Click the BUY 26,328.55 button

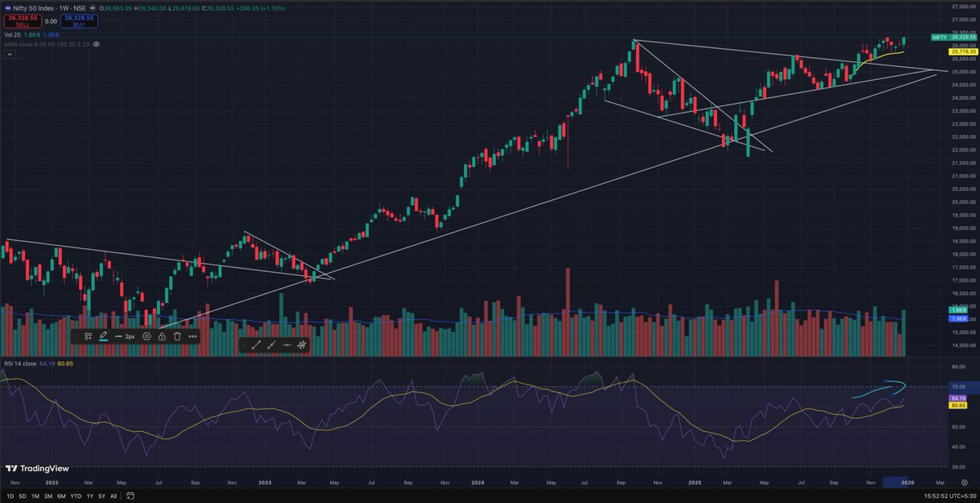(x=78, y=20)
